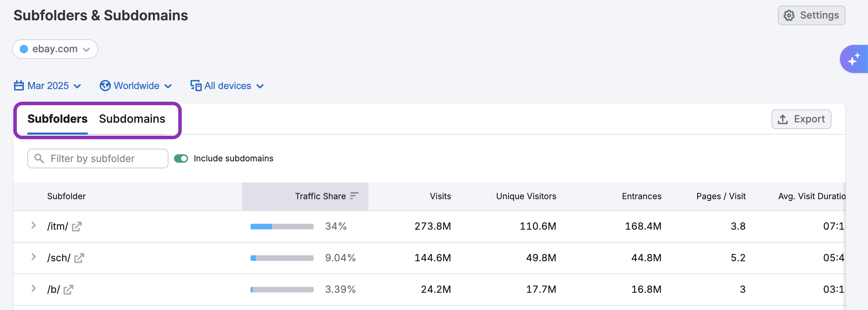
Task: Open external link icon beside /itm/
Action: (x=76, y=227)
